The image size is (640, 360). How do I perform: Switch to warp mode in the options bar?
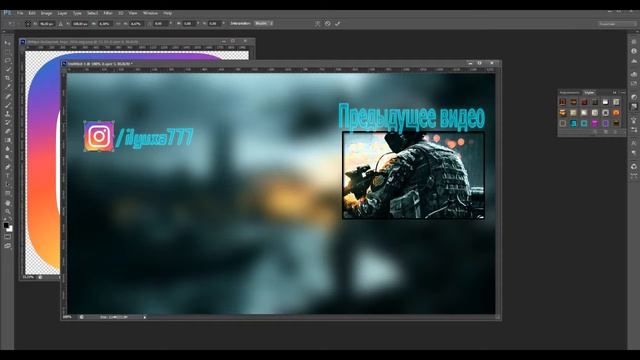tap(318, 24)
